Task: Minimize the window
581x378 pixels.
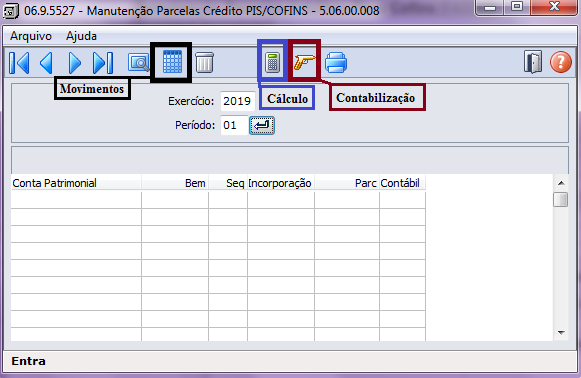Action: 490,7
